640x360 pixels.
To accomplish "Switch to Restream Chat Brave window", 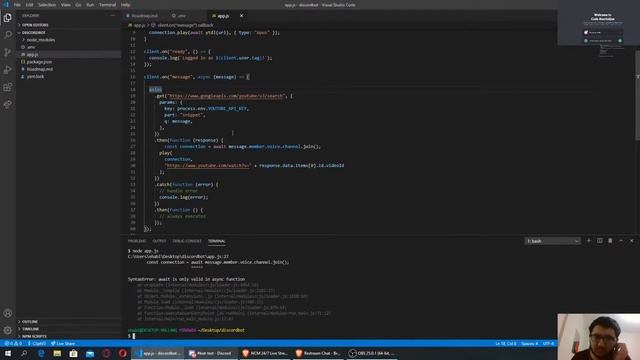I will click(318, 353).
